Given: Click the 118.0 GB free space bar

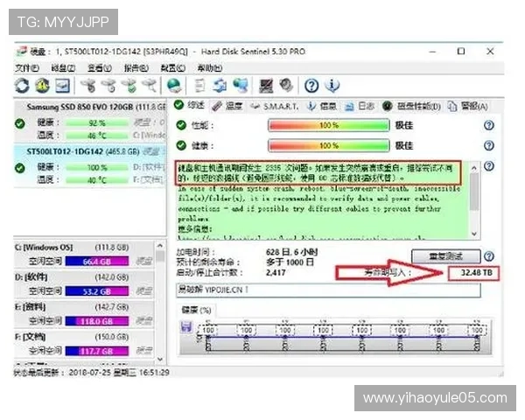Looking at the screenshot, I should pyautogui.click(x=97, y=321).
